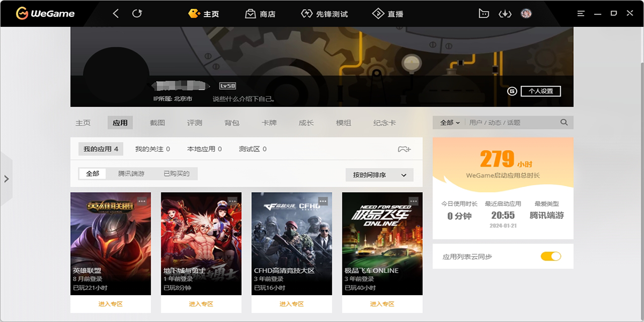Open the 直播 live stream tab
The height and width of the screenshot is (322, 644).
click(388, 14)
